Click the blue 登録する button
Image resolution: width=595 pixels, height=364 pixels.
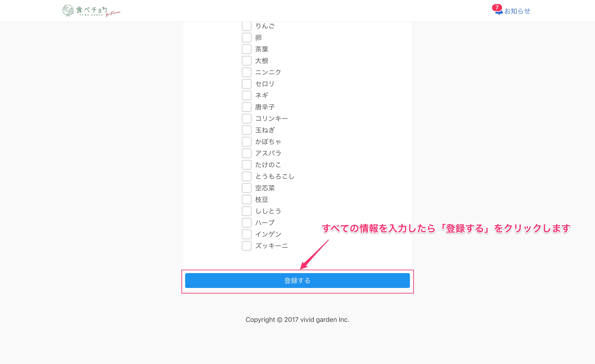297,281
